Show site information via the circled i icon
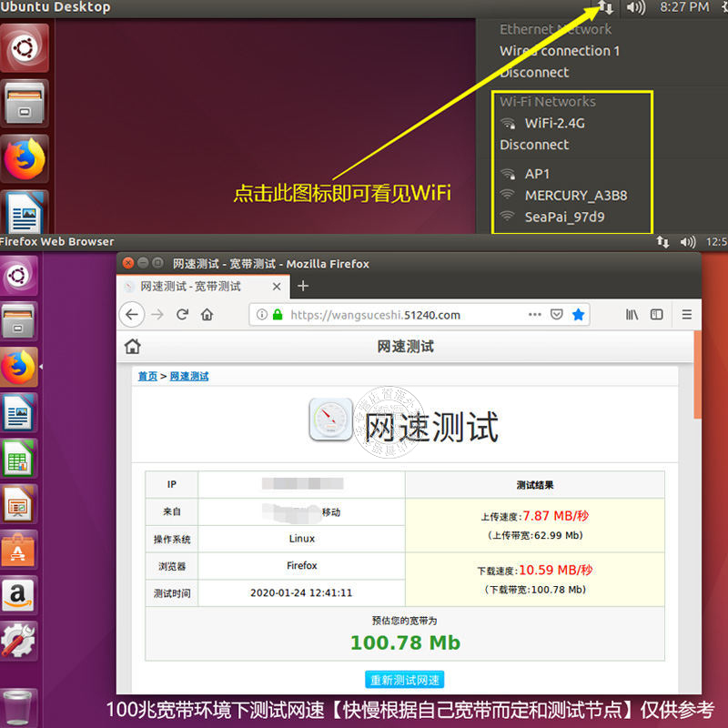Viewport: 728px width, 728px height. 262,315
